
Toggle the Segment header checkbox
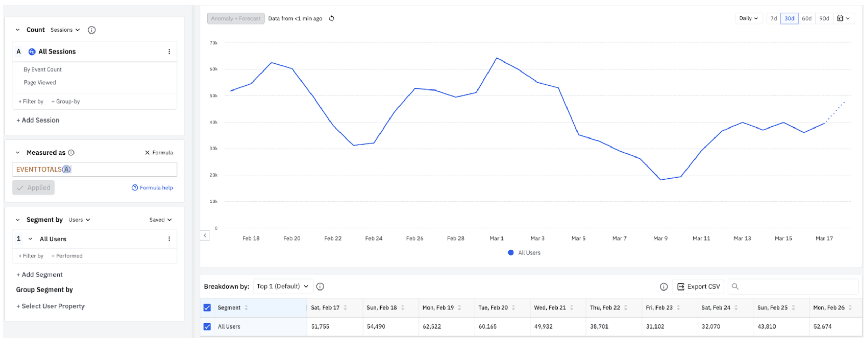(x=207, y=307)
